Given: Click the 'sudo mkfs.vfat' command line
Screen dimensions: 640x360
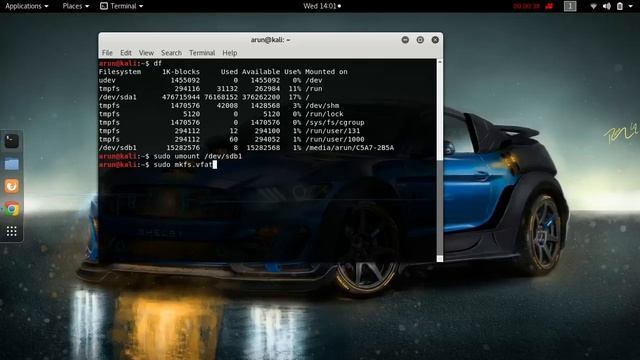Looking at the screenshot, I should coord(183,164).
